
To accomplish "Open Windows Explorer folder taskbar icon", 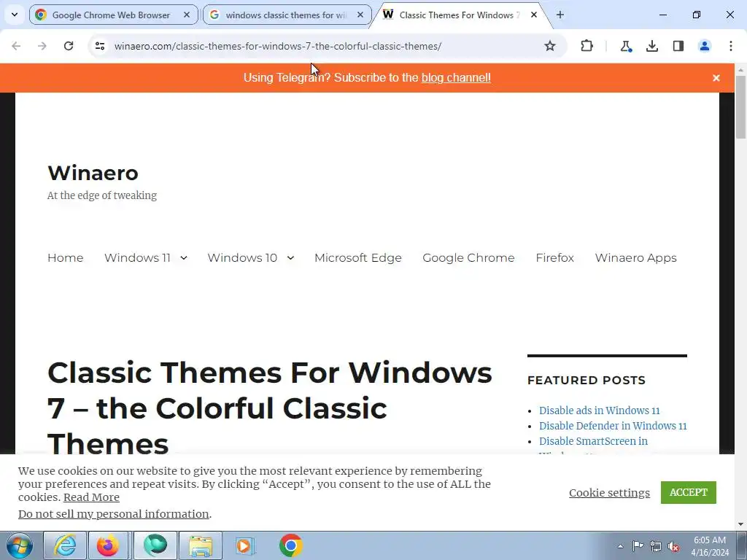I will (201, 545).
